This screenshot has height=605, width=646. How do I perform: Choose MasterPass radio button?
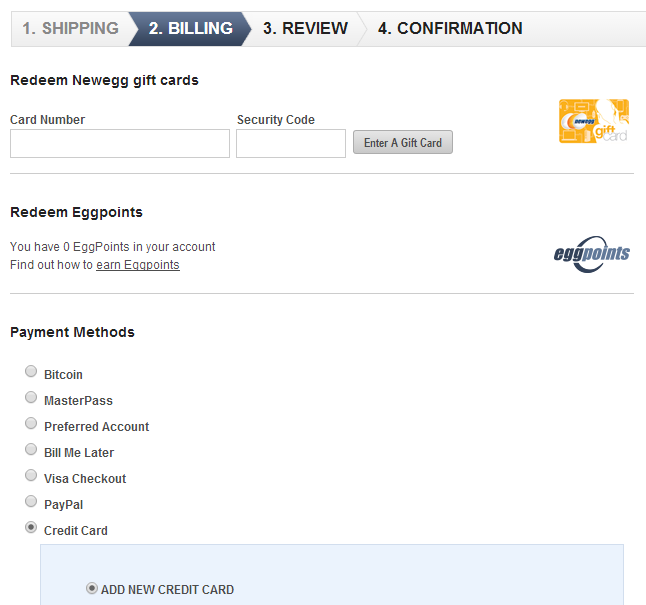coord(31,397)
